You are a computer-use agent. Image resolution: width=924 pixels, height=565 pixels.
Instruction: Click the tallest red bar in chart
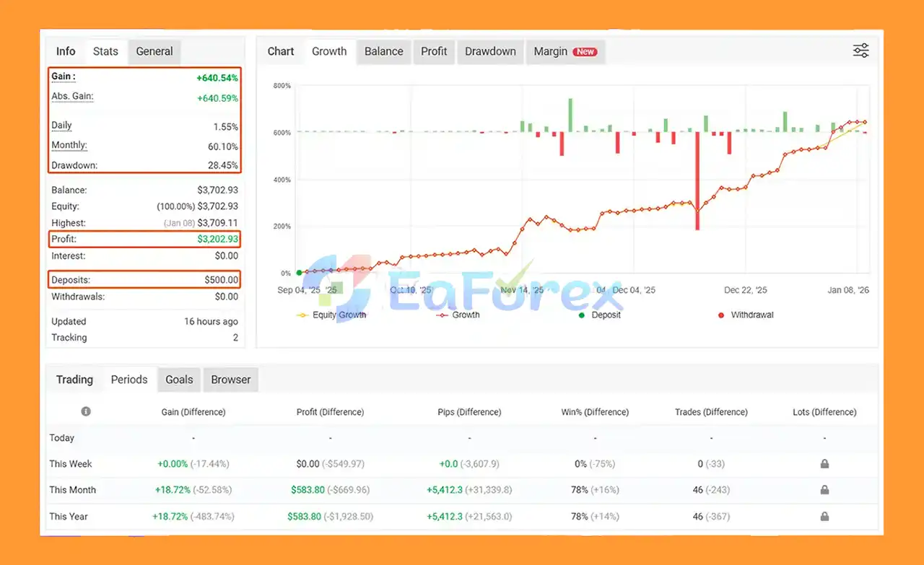[698, 180]
